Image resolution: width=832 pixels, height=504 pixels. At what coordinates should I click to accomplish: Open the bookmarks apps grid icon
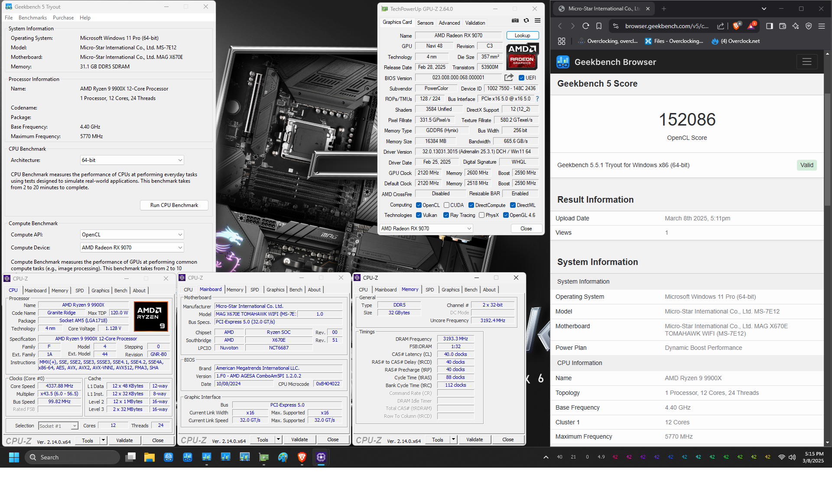point(562,41)
